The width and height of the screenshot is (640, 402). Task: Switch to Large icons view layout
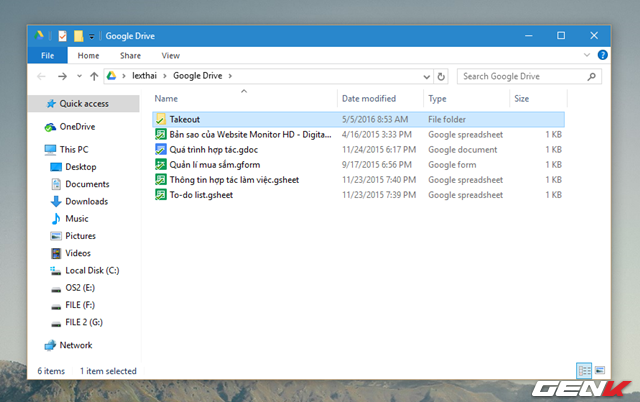click(x=599, y=371)
